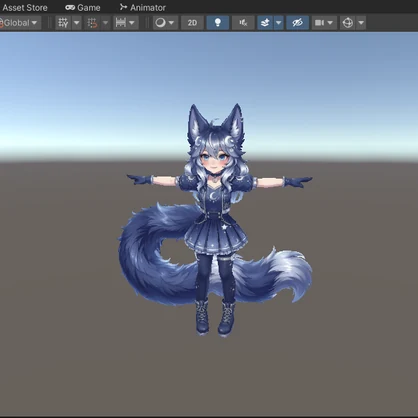
Task: Toggle scene audio mute button
Action: pos(243,23)
